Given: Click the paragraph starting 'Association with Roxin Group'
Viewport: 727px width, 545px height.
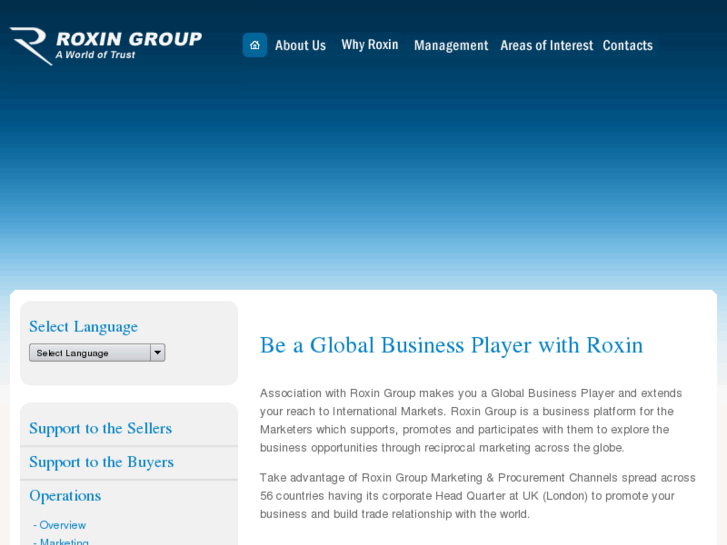Looking at the screenshot, I should tap(471, 420).
